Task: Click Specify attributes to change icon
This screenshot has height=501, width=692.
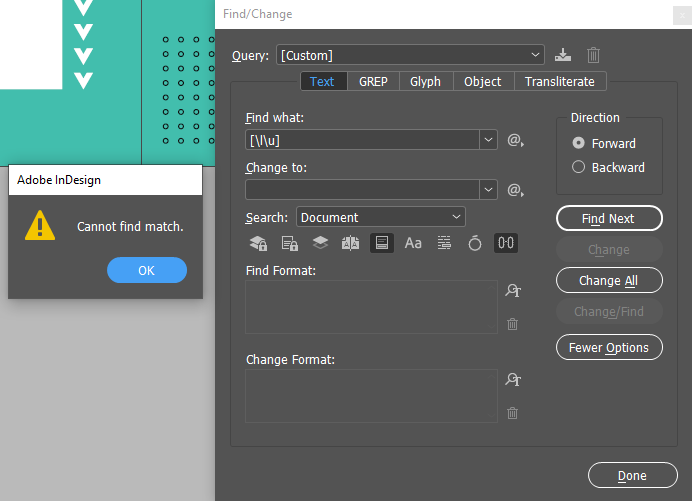Action: coord(513,380)
